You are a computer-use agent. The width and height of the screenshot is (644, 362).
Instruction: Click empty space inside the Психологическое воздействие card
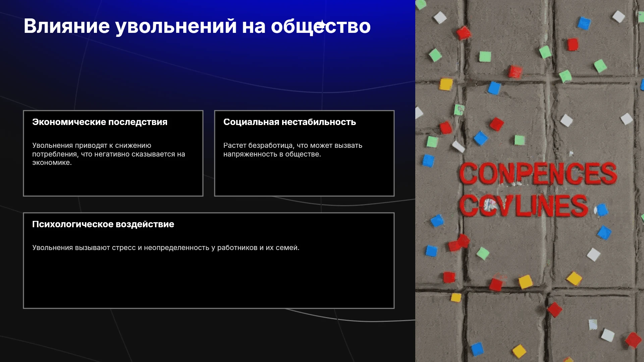pyautogui.click(x=209, y=282)
